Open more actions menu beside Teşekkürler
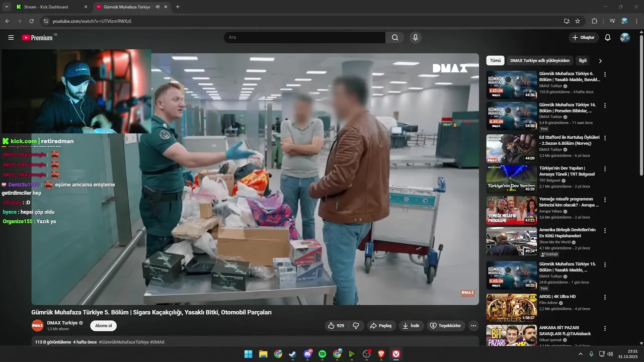 coord(473,326)
